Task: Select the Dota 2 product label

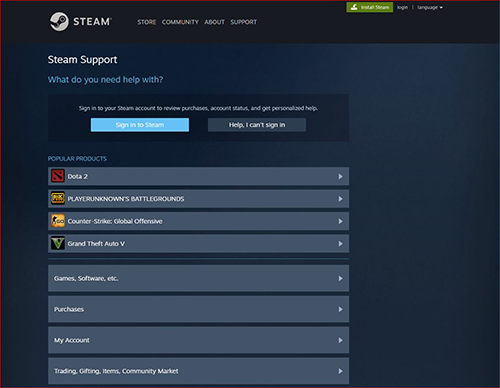Action: coord(78,176)
